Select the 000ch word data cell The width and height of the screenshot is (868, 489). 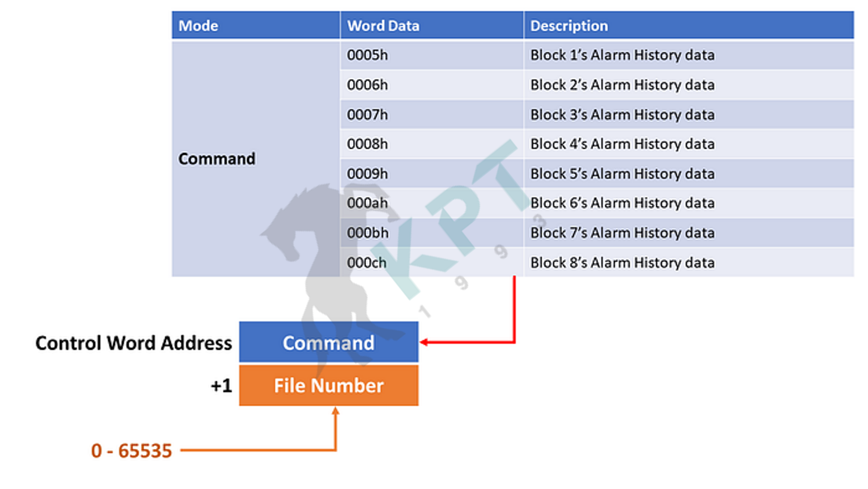click(x=432, y=262)
